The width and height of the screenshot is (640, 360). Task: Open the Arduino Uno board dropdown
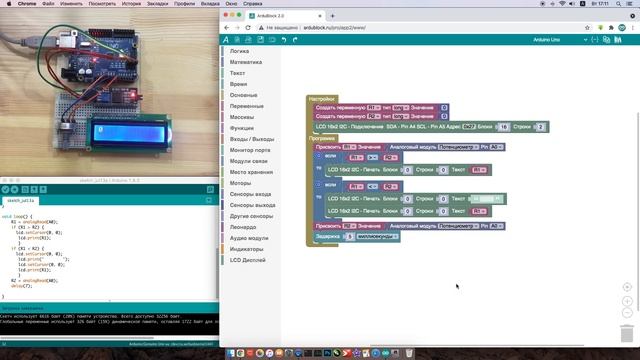click(560, 40)
